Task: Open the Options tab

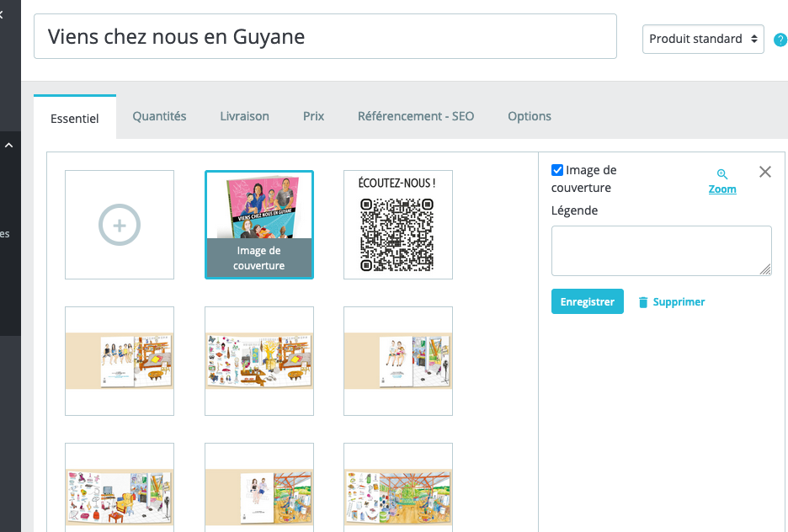Action: click(530, 116)
